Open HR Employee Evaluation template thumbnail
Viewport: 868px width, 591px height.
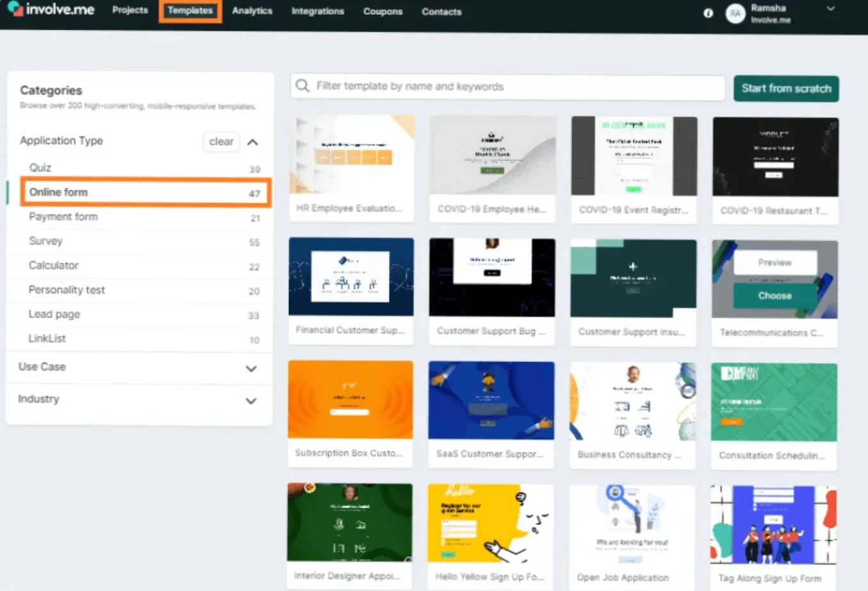(x=352, y=154)
